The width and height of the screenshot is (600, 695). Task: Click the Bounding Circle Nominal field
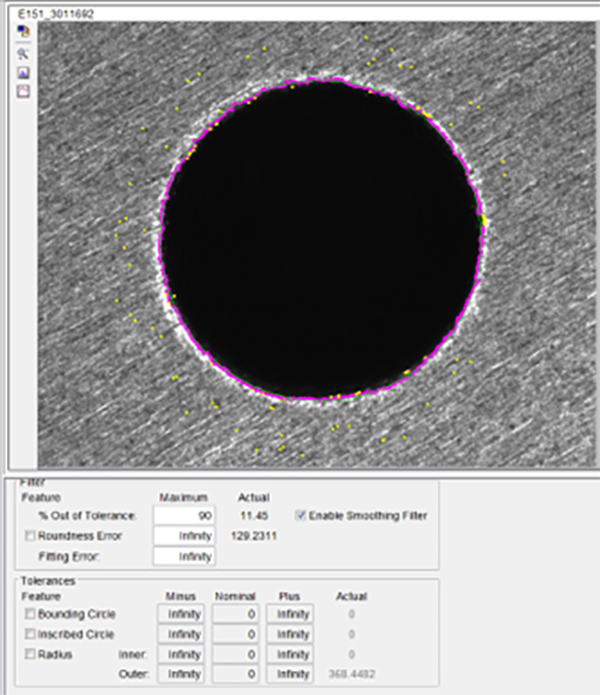235,614
